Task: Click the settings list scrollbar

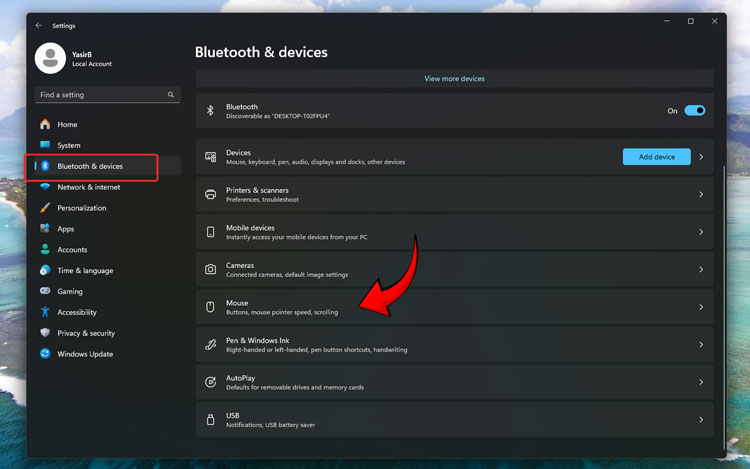Action: pyautogui.click(x=724, y=306)
